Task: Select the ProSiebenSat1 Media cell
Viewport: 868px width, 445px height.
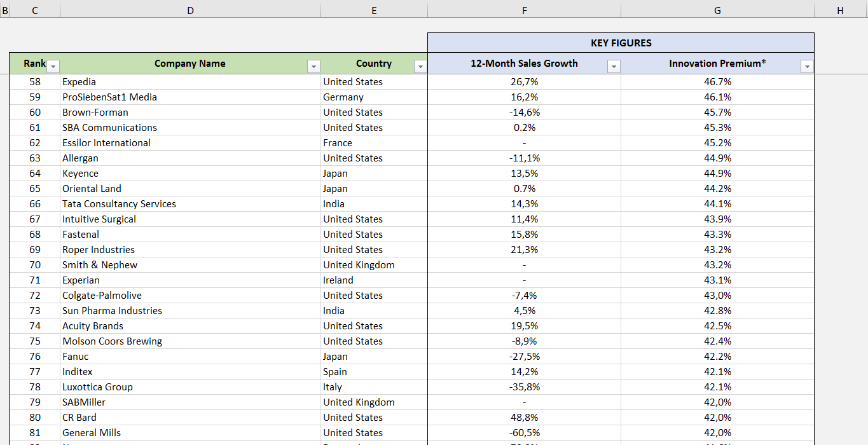Action: [191, 97]
